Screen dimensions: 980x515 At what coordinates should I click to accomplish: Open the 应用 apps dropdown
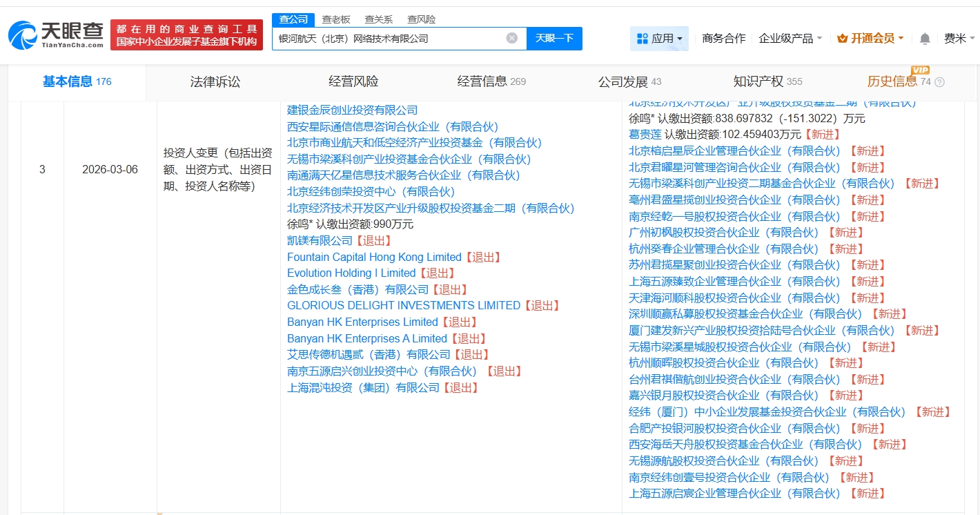pos(659,39)
